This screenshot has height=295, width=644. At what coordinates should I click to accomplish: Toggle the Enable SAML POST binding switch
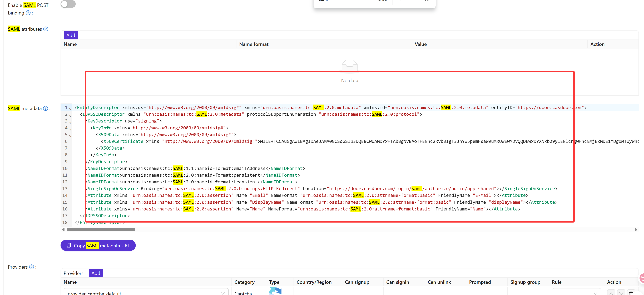tap(68, 4)
